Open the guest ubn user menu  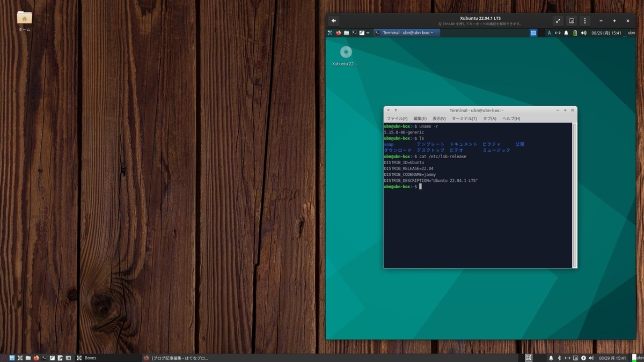pos(631,33)
